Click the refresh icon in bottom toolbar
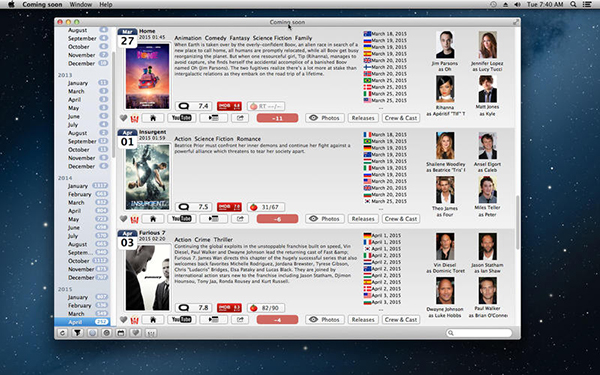Screen dimensions: 600x375 click(62, 333)
